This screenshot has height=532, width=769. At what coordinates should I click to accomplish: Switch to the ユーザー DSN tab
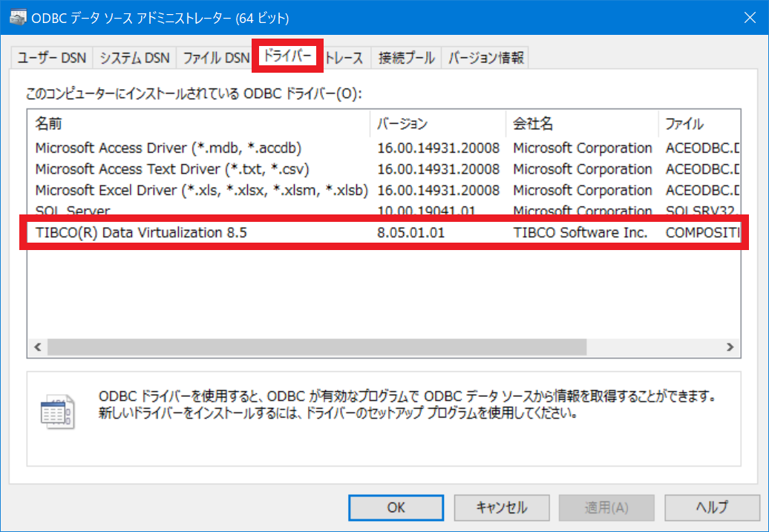tap(51, 58)
